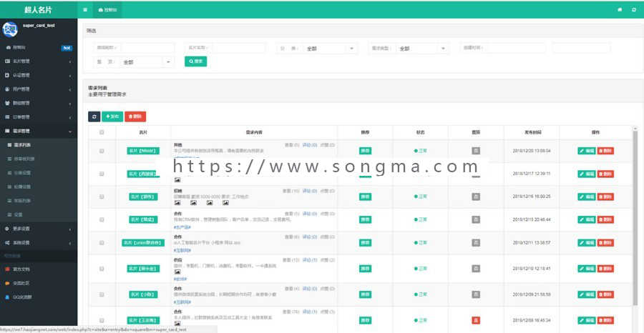Screen dimensions: 644x333
Task: Click the green 搜索 button
Action: pyautogui.click(x=195, y=61)
